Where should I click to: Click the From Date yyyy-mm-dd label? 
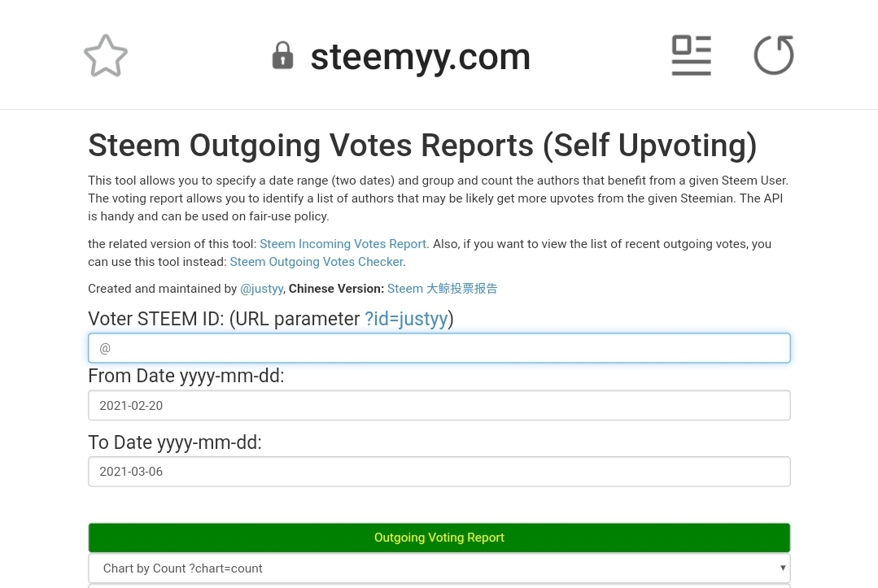[x=186, y=376]
